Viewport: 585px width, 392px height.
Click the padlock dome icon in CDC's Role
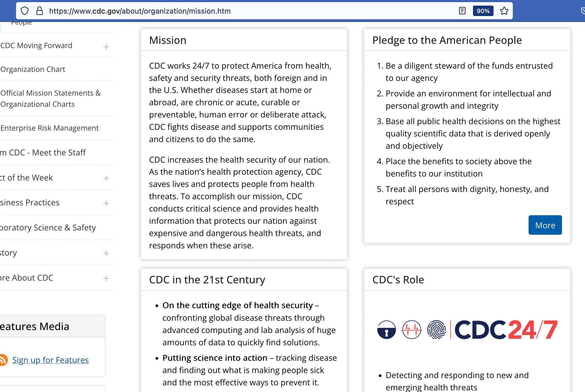pos(386,330)
